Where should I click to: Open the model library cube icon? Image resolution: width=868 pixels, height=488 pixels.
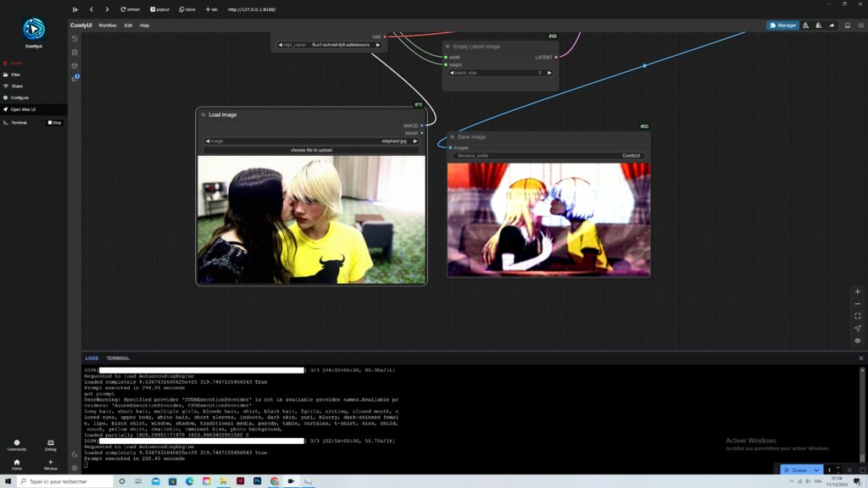[75, 65]
